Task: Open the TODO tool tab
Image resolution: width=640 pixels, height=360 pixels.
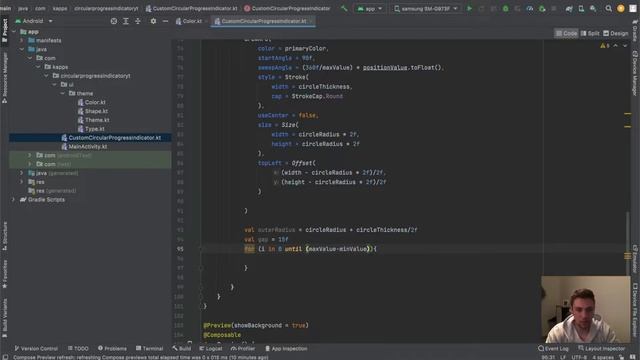Action: [78, 349]
